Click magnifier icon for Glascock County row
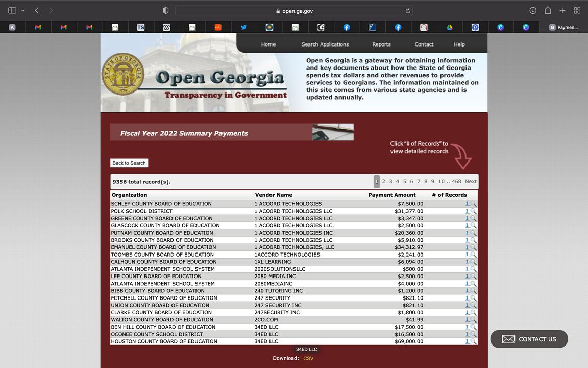588x368 pixels. tap(473, 226)
